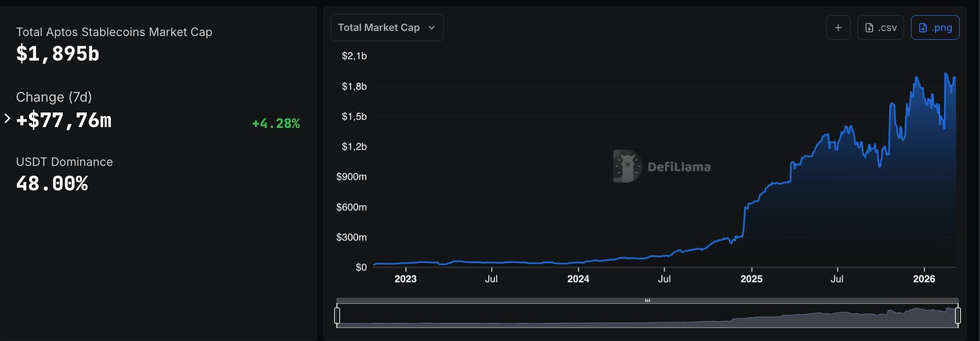Image resolution: width=980 pixels, height=341 pixels.
Task: Click the USDT Dominance label
Action: (64, 162)
